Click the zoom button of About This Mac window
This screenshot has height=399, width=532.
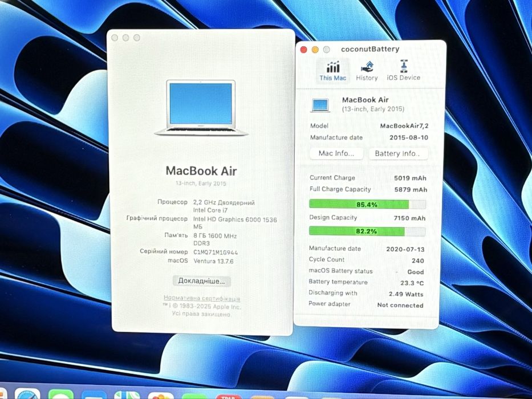tap(137, 38)
